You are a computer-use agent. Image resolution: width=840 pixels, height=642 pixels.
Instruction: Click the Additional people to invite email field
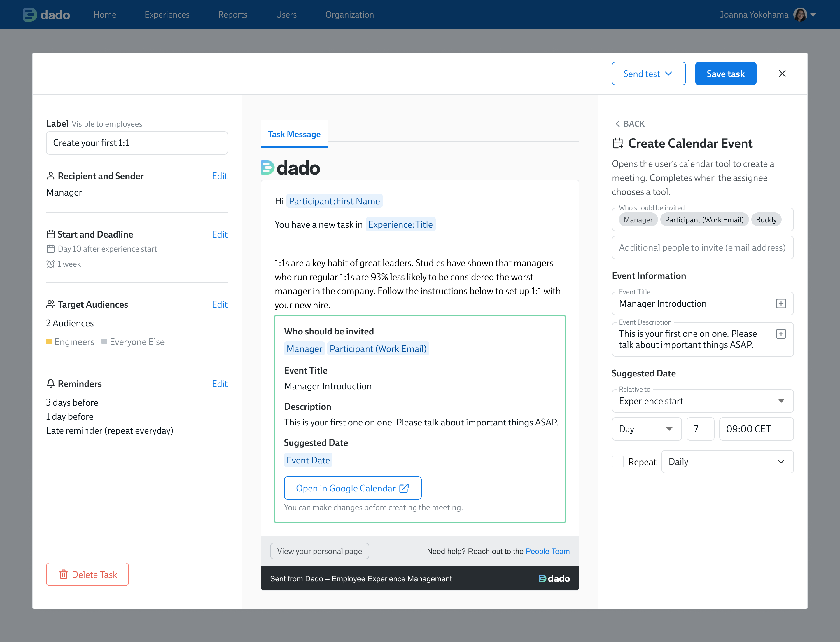[x=703, y=247]
